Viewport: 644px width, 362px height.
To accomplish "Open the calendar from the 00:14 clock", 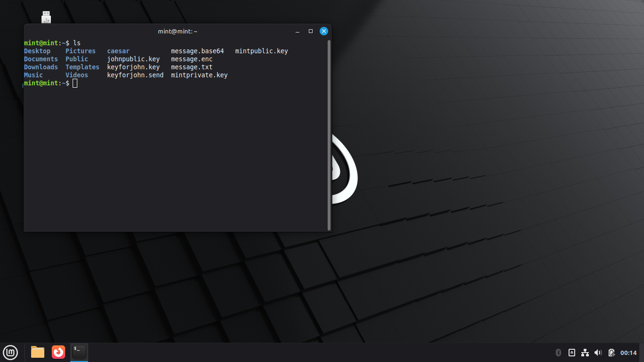I will tap(628, 353).
